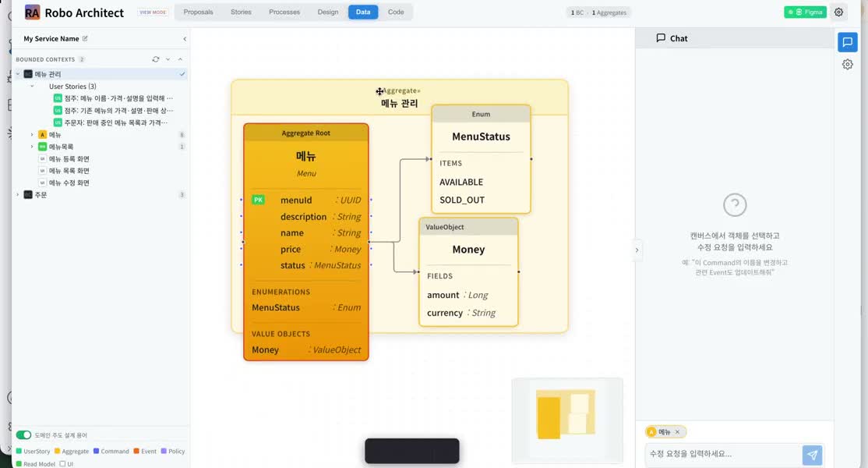The height and width of the screenshot is (468, 868).
Task: Open the Design tab
Action: (x=328, y=12)
